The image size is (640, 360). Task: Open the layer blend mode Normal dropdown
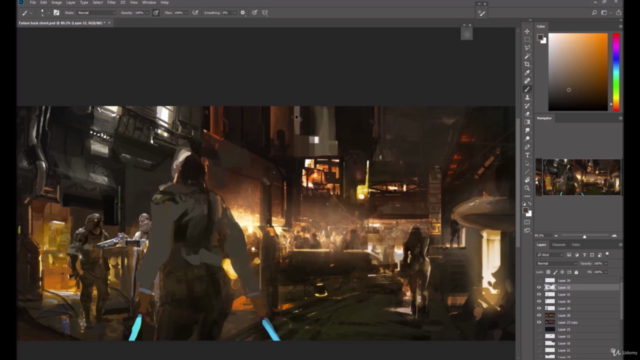click(556, 264)
